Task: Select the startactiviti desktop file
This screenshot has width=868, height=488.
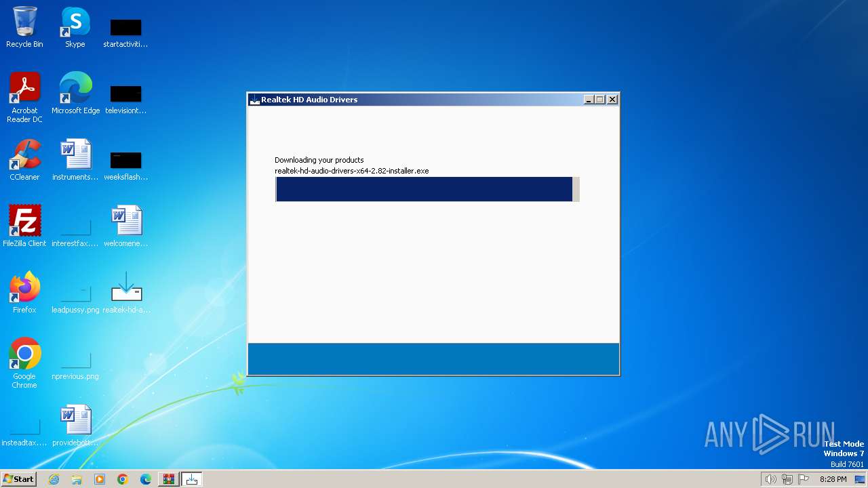Action: [x=125, y=33]
